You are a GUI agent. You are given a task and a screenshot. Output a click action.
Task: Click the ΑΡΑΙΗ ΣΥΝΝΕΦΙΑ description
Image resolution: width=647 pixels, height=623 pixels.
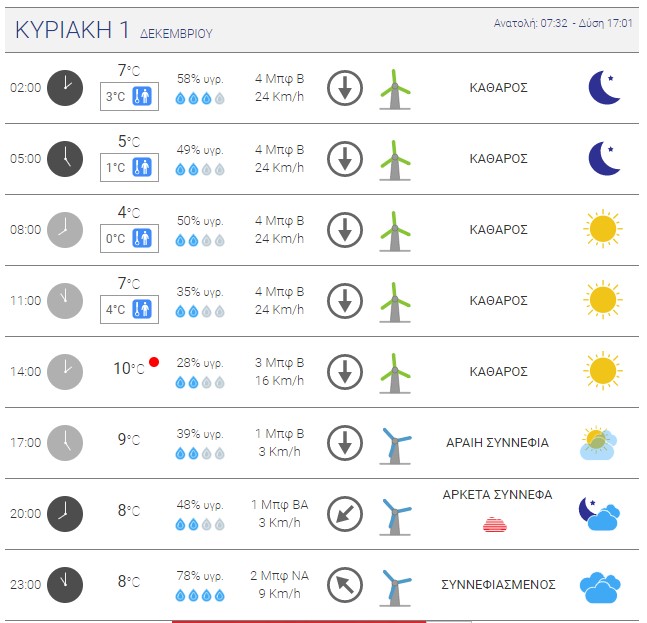pyautogui.click(x=497, y=442)
